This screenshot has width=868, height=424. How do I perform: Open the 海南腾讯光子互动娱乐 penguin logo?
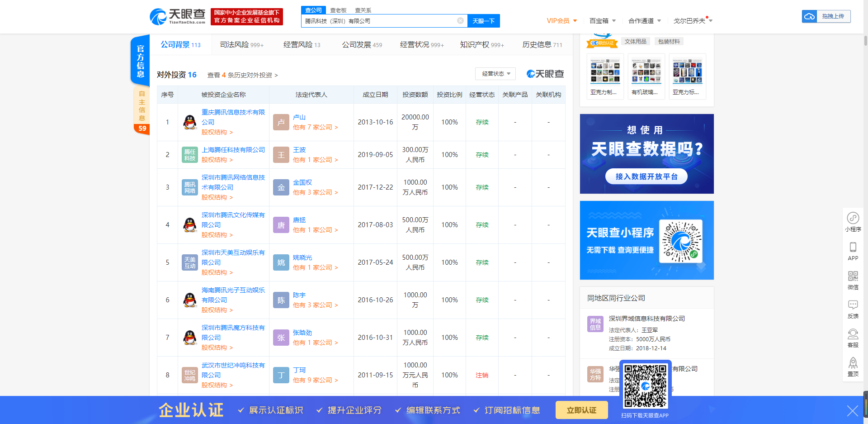tap(190, 300)
